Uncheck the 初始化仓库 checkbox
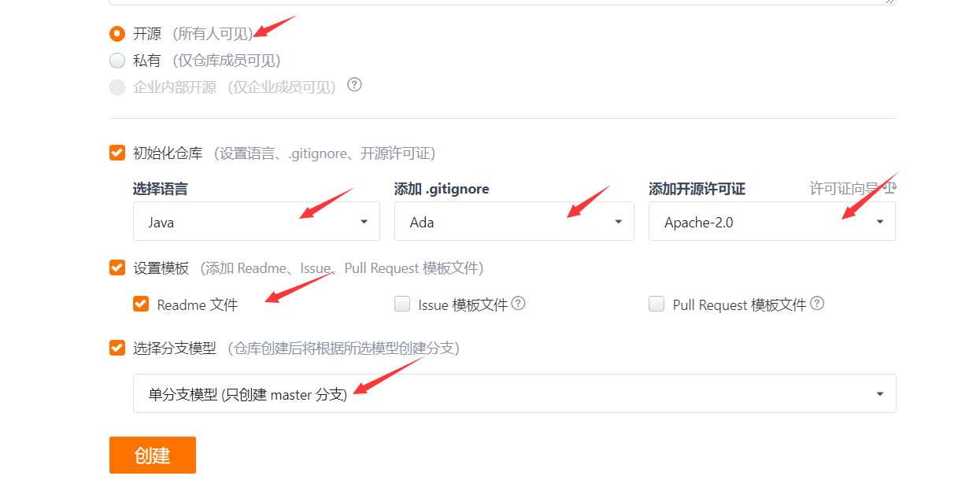 [x=117, y=153]
